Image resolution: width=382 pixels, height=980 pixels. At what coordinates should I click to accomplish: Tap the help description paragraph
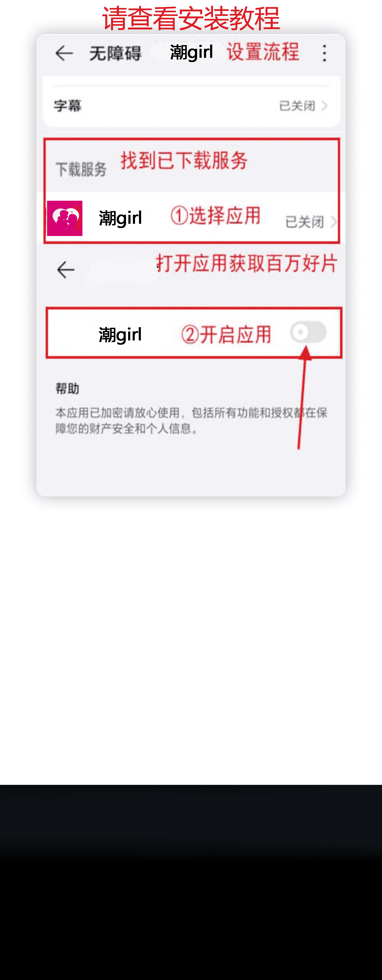click(191, 420)
